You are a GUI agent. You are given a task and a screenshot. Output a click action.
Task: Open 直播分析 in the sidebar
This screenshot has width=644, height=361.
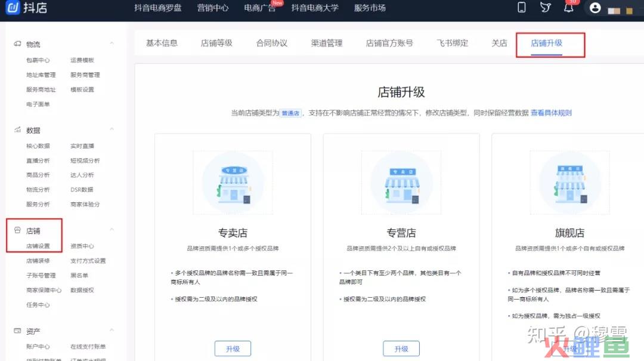coord(38,161)
